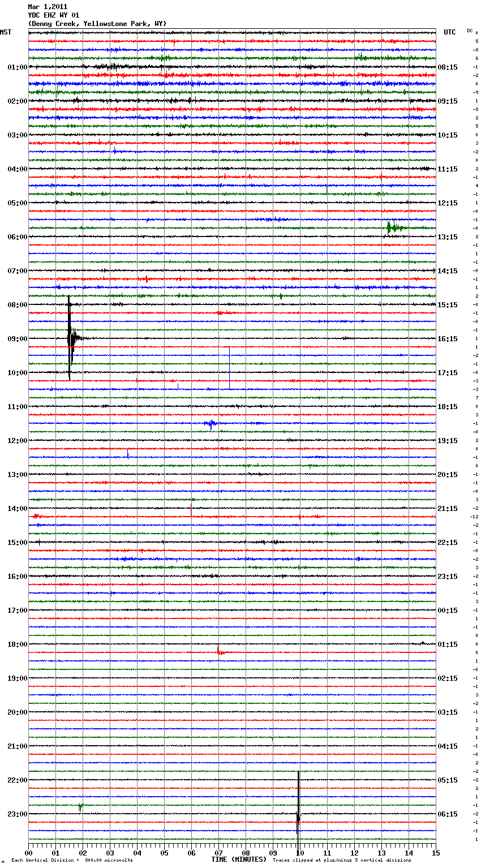Click the "Traces clipped at plus/minus 5 vertical divisions" note

tap(342, 861)
